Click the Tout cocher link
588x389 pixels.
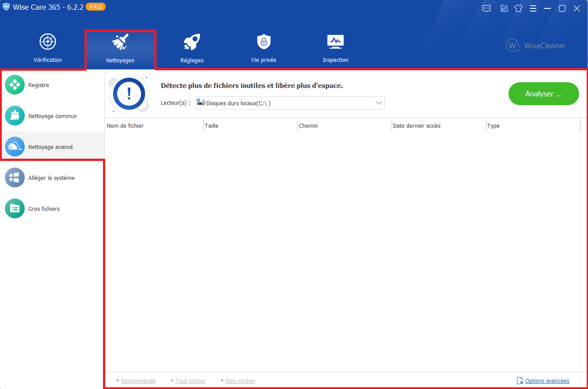point(191,381)
